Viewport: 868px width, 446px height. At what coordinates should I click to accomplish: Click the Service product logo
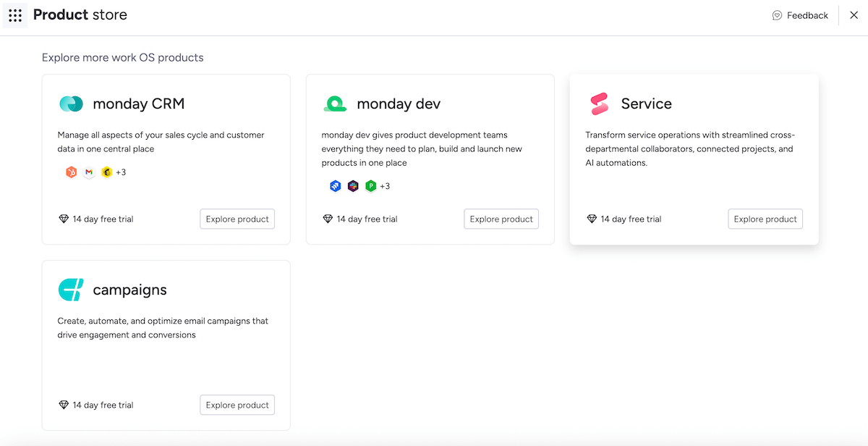pos(599,104)
